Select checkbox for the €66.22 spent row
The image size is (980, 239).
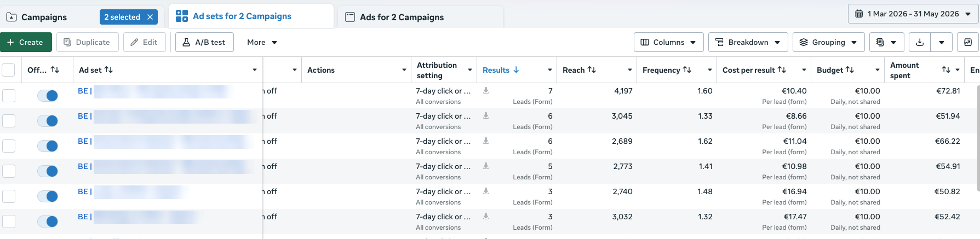[9, 146]
